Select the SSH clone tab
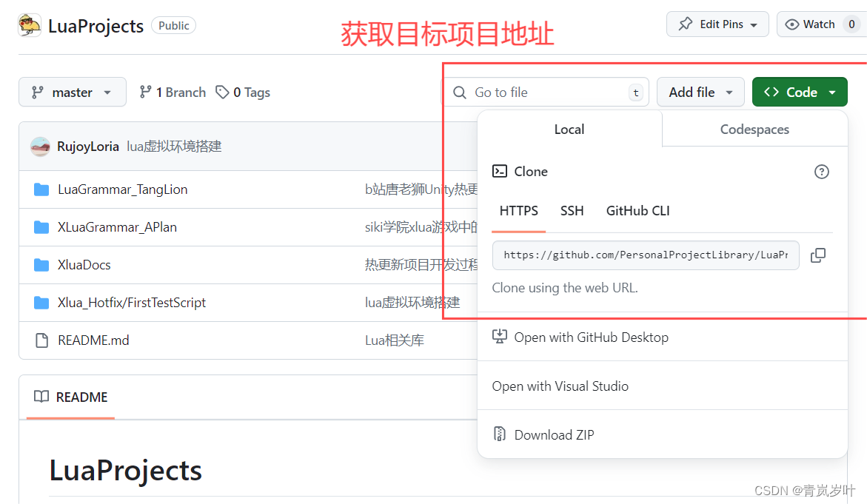 (x=572, y=211)
